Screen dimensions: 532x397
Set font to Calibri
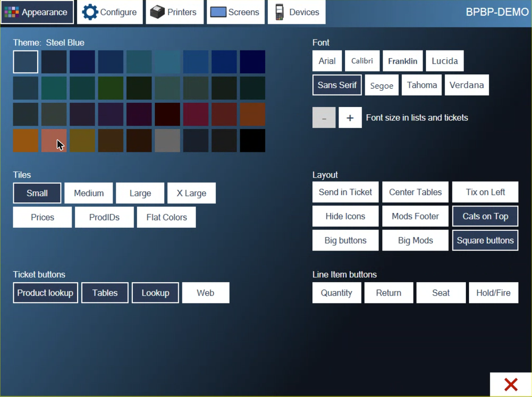(362, 61)
